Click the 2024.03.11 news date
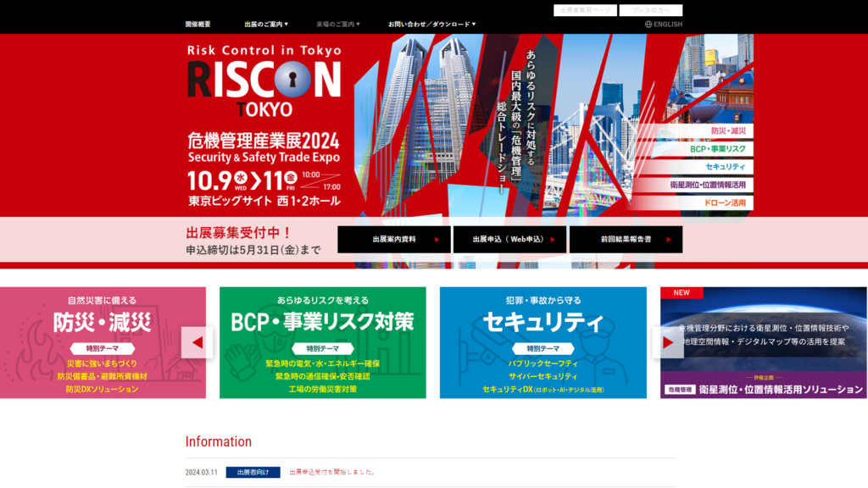The image size is (868, 488). (202, 473)
